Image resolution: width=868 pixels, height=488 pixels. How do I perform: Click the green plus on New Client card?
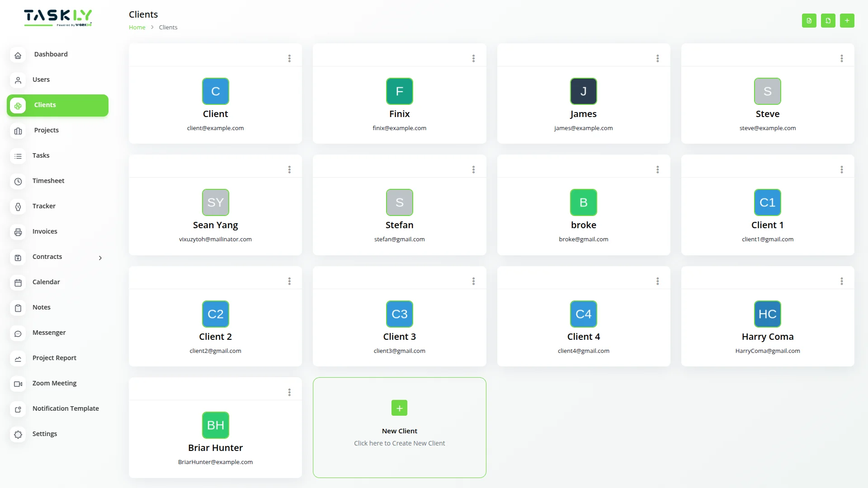(399, 408)
